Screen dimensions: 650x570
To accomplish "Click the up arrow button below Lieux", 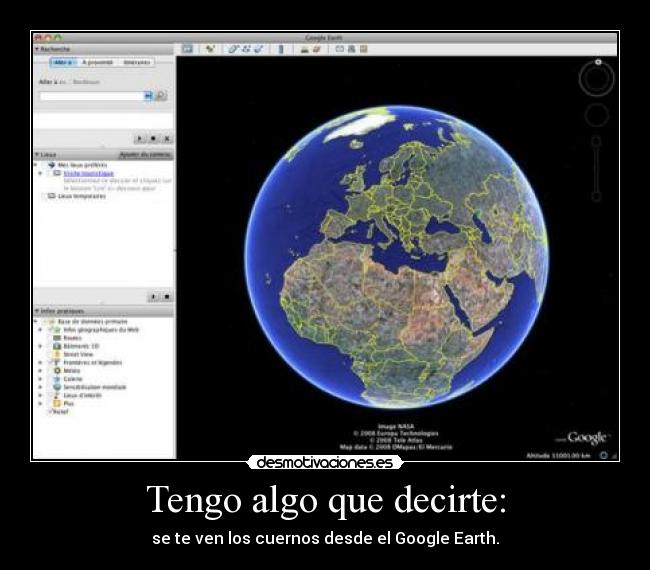I will (153, 297).
